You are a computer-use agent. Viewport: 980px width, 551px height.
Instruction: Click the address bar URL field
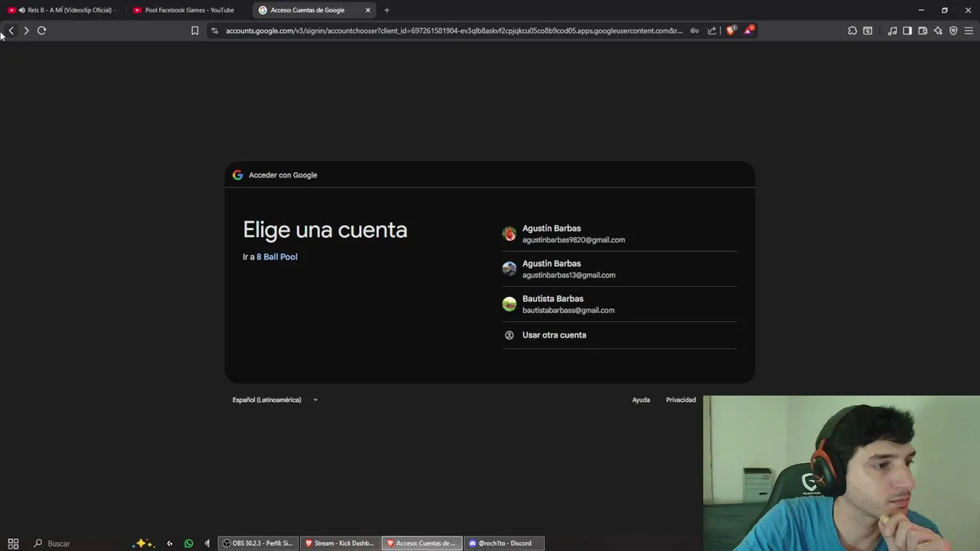453,31
